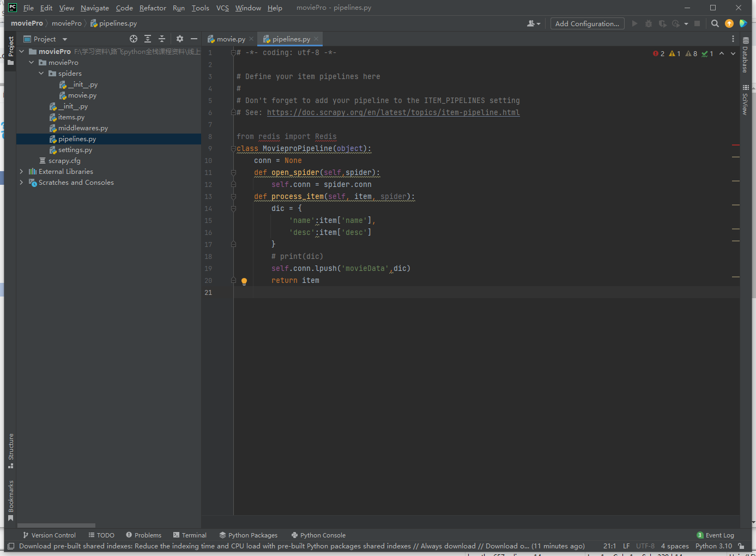Hide the Project panel with minus icon
The width and height of the screenshot is (756, 556).
pos(193,39)
